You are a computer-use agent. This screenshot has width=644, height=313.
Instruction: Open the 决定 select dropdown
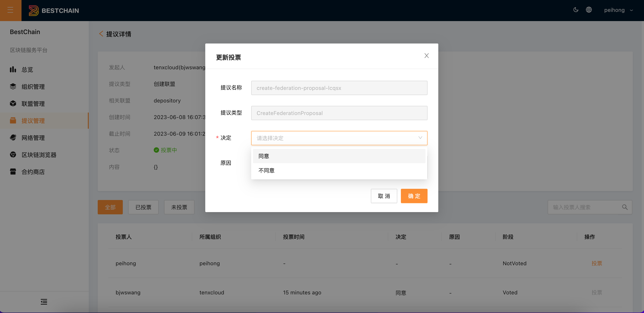click(x=339, y=138)
